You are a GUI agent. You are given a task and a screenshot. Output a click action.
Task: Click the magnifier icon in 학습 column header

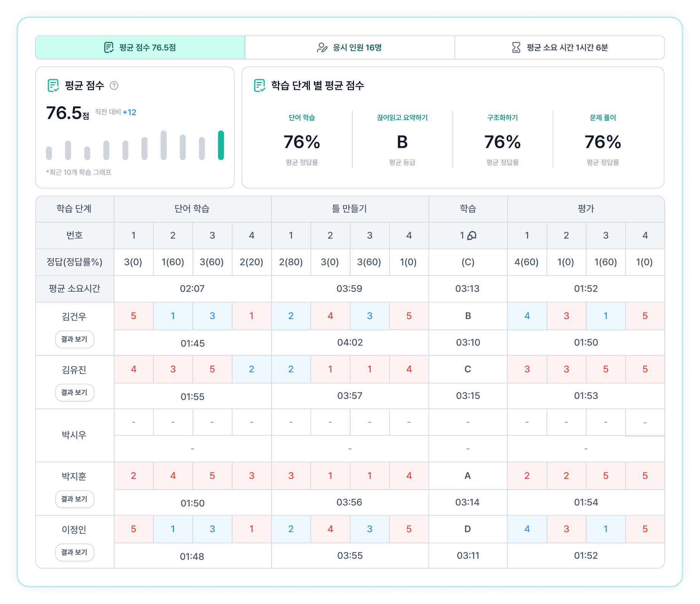pos(472,236)
